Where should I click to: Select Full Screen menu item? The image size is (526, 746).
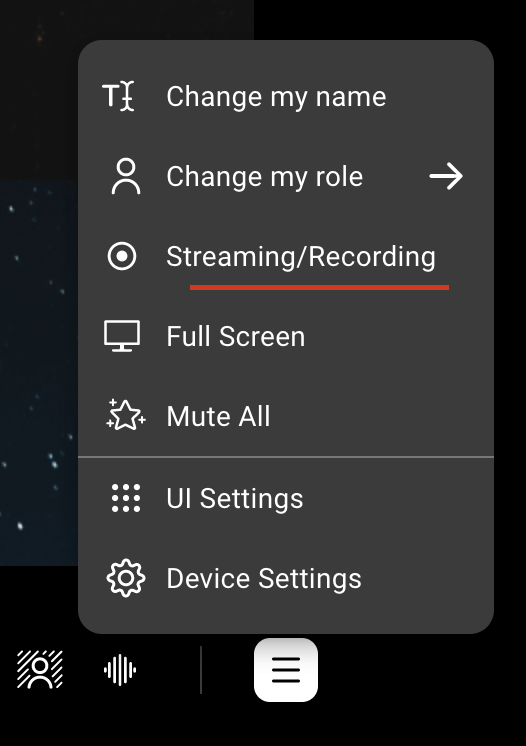coord(286,336)
